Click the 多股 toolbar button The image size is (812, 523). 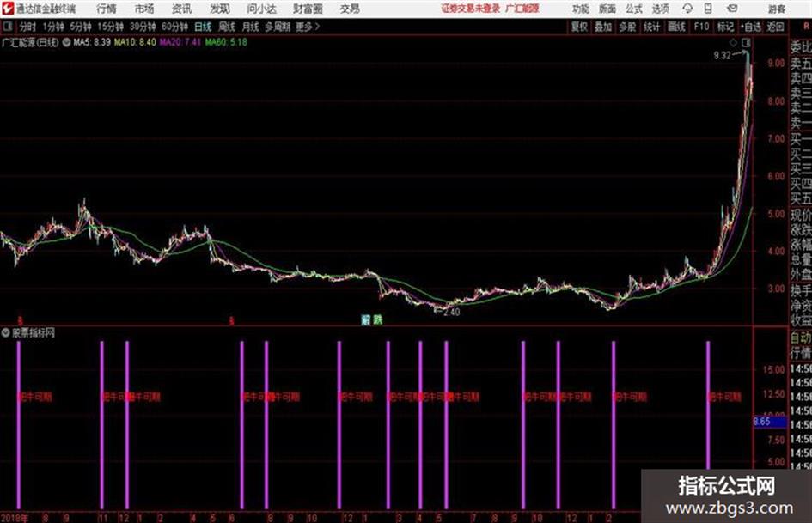coord(627,27)
